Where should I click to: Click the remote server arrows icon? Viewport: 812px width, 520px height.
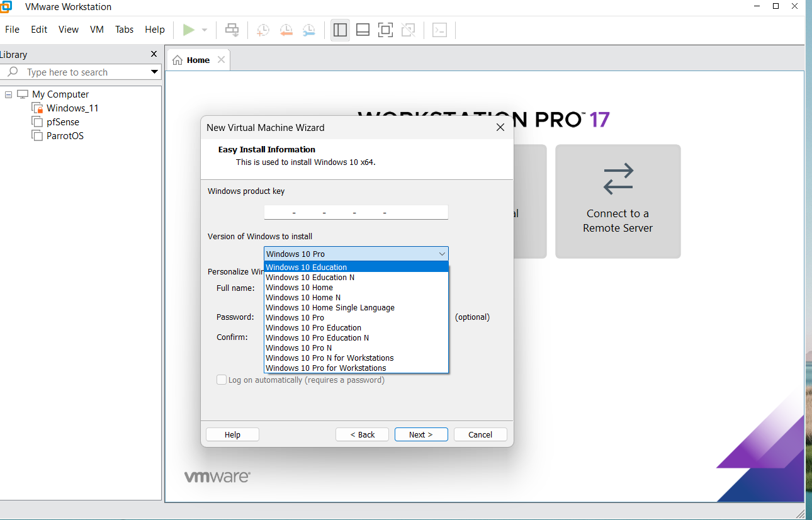click(618, 179)
